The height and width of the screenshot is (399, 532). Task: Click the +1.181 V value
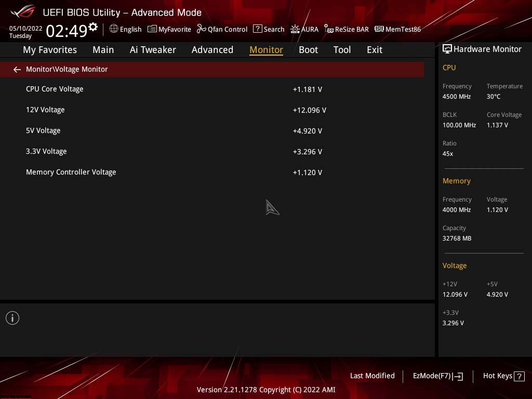(308, 89)
